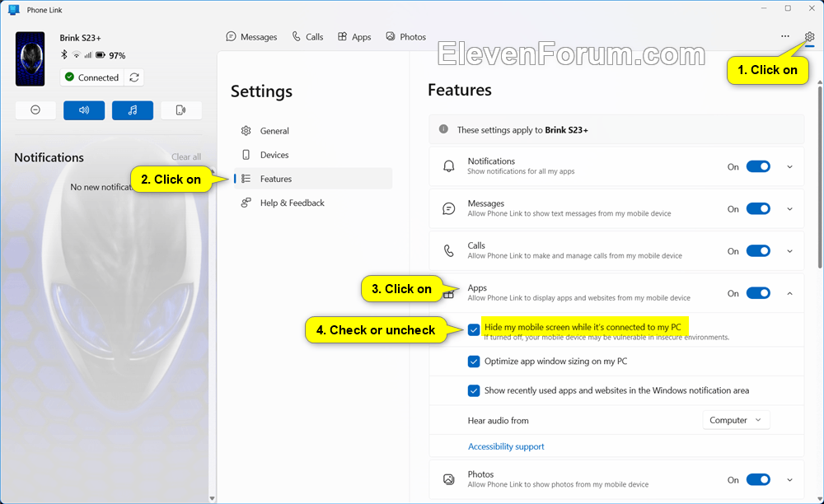This screenshot has height=504, width=824.
Task: Click the phone icon beside Devices
Action: click(246, 155)
